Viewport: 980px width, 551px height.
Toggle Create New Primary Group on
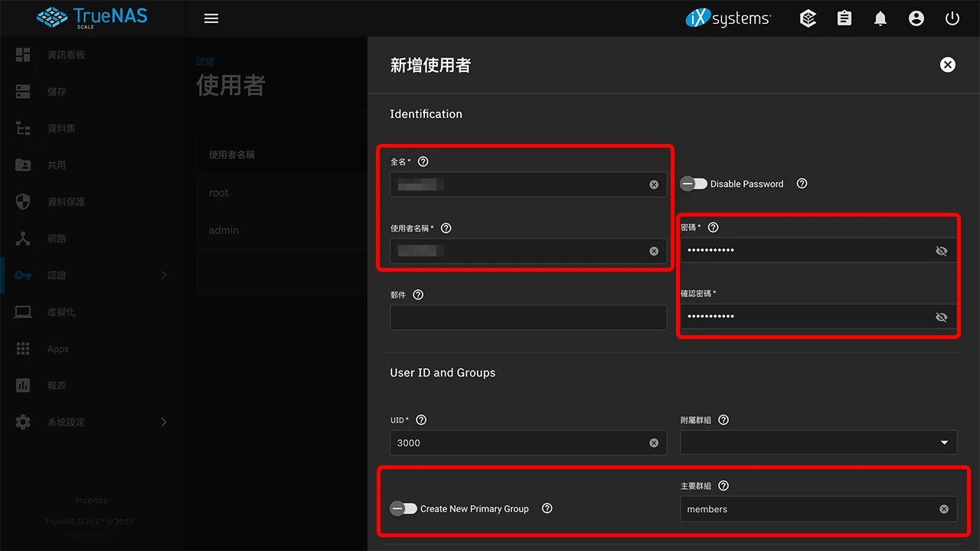coord(404,508)
